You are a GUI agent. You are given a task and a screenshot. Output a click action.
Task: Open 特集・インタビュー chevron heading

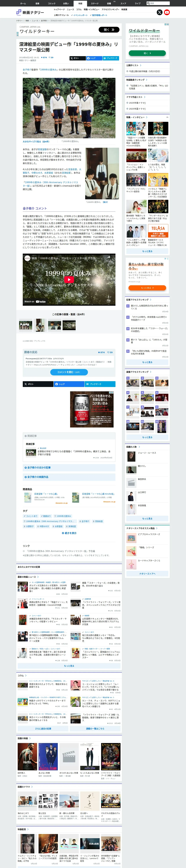pos(137,117)
